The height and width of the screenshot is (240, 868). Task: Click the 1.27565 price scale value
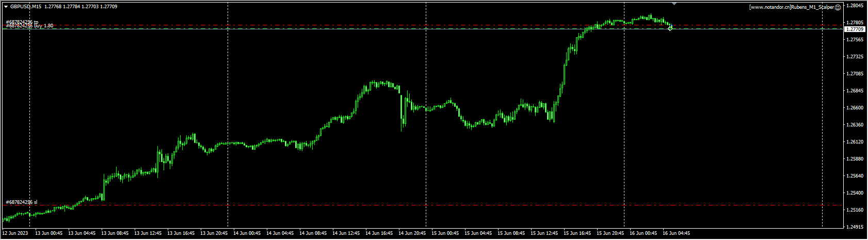[x=855, y=40]
